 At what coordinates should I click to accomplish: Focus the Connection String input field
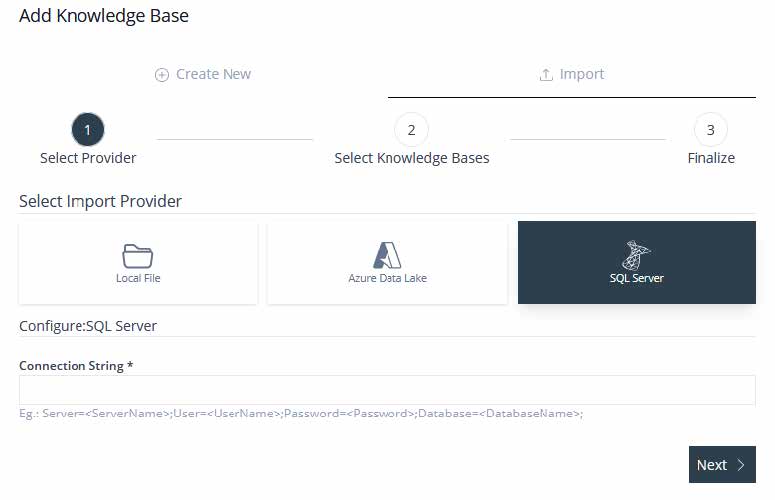387,390
